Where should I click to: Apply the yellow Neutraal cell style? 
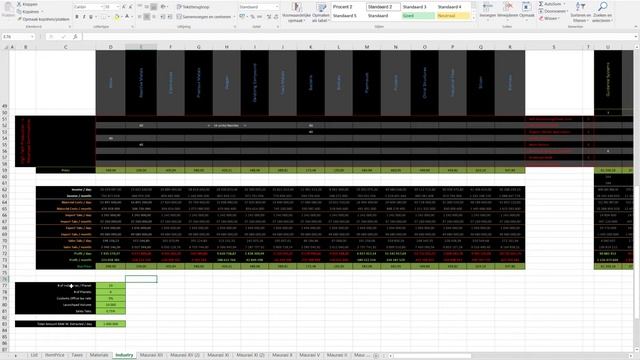(x=453, y=16)
